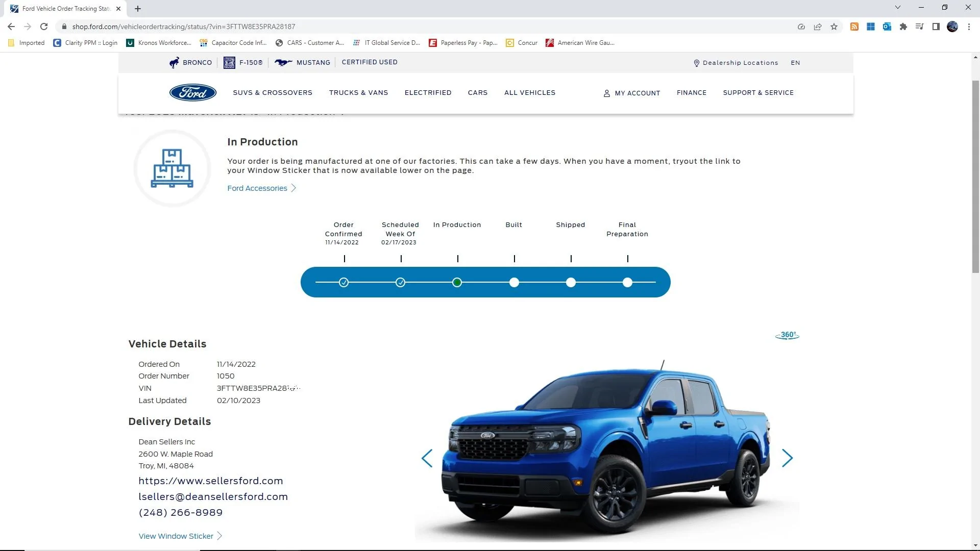
Task: Bookmark this page with the star icon
Action: click(x=834, y=27)
